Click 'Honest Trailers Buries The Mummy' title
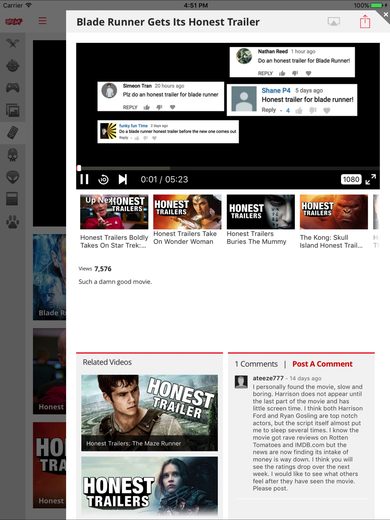 [x=256, y=238]
